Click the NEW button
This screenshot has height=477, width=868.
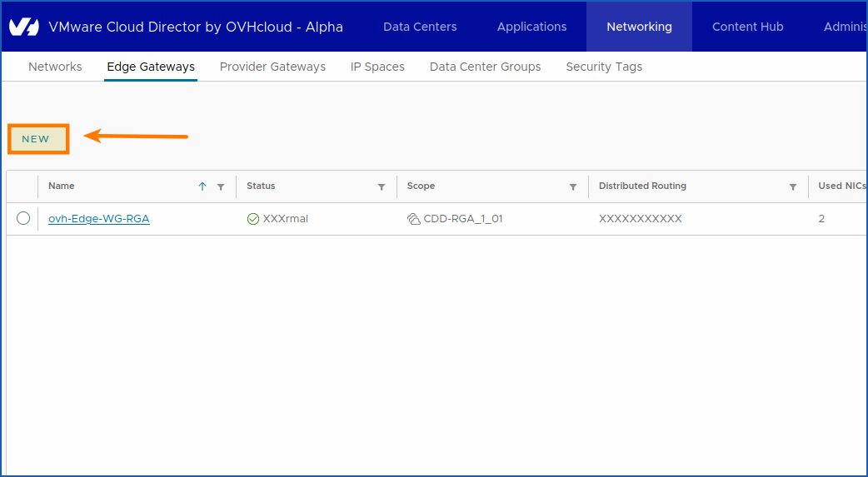pyautogui.click(x=38, y=139)
